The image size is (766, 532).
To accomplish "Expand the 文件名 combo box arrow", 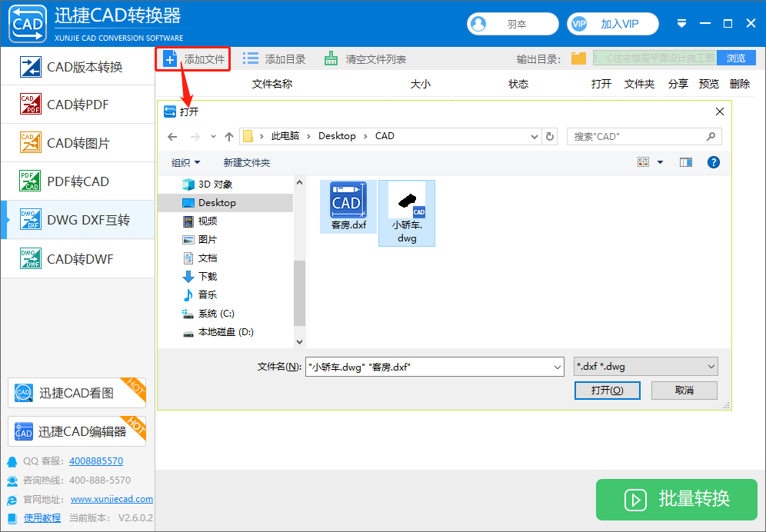I will click(559, 366).
